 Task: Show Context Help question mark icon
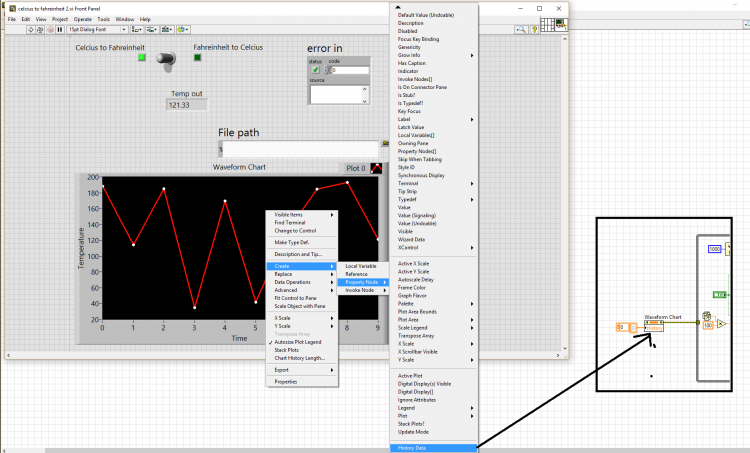[534, 30]
